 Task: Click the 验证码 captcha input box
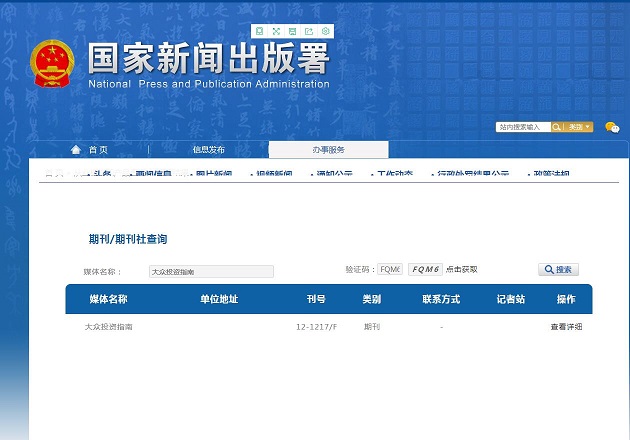pyautogui.click(x=390, y=270)
